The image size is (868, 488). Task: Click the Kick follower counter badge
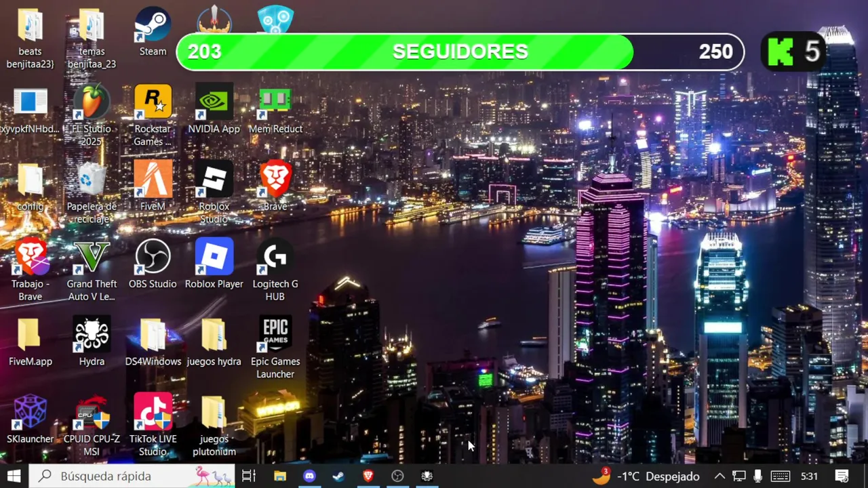pyautogui.click(x=793, y=52)
